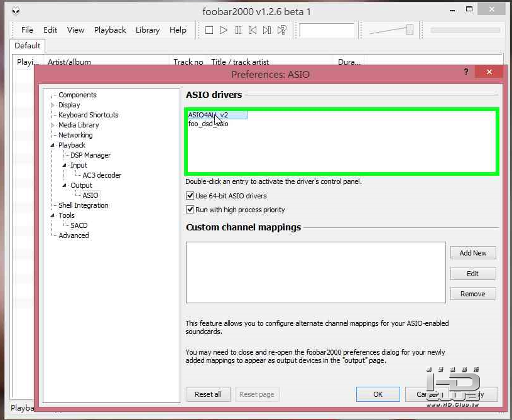The image size is (512, 420).
Task: Select Output in preferences tree
Action: click(x=81, y=185)
